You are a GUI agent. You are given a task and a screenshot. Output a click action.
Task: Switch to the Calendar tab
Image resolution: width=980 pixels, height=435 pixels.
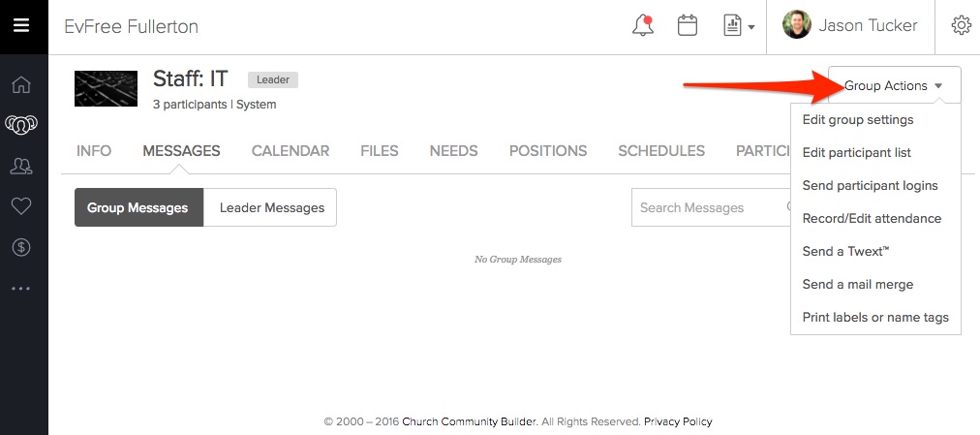[291, 151]
